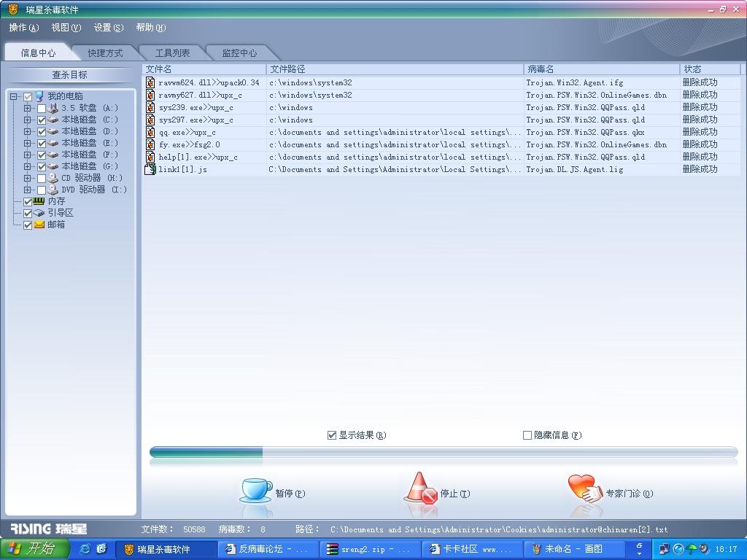Open Internet Explorer from quick launch
Image resolution: width=747 pixels, height=560 pixels.
tap(85, 548)
